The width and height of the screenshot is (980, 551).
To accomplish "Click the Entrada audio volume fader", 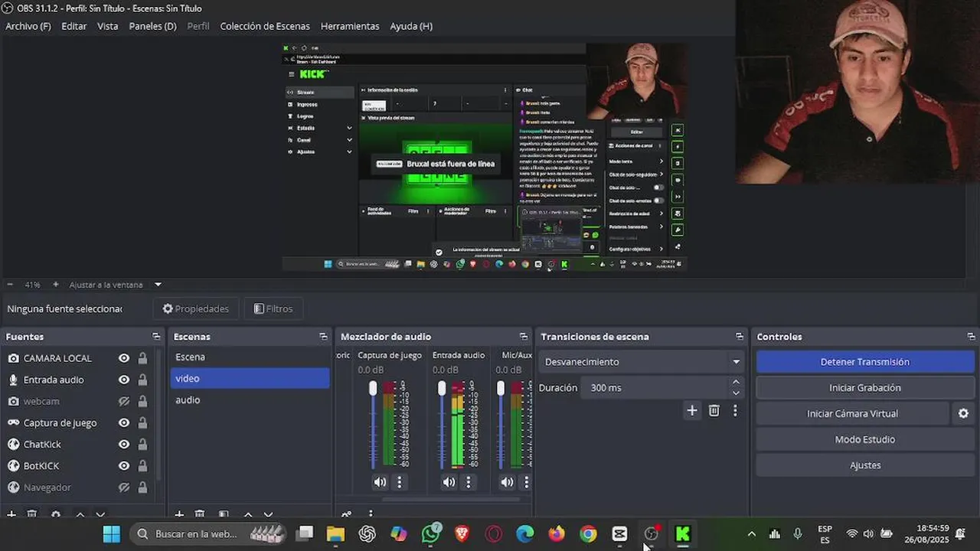I will click(442, 389).
